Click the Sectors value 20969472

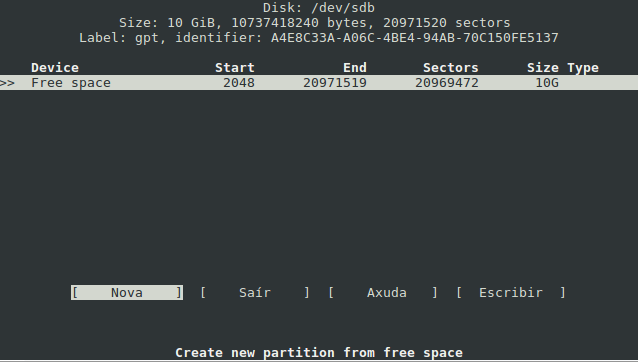point(447,83)
